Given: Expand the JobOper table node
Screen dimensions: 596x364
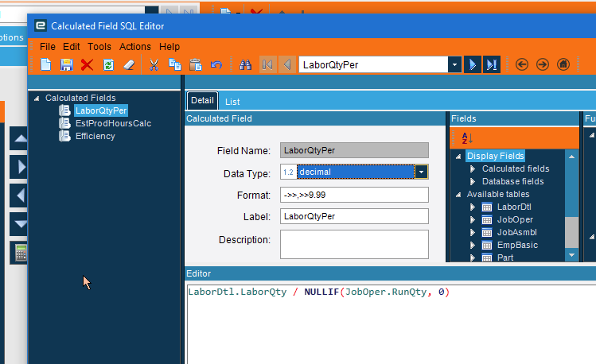Looking at the screenshot, I should click(473, 220).
